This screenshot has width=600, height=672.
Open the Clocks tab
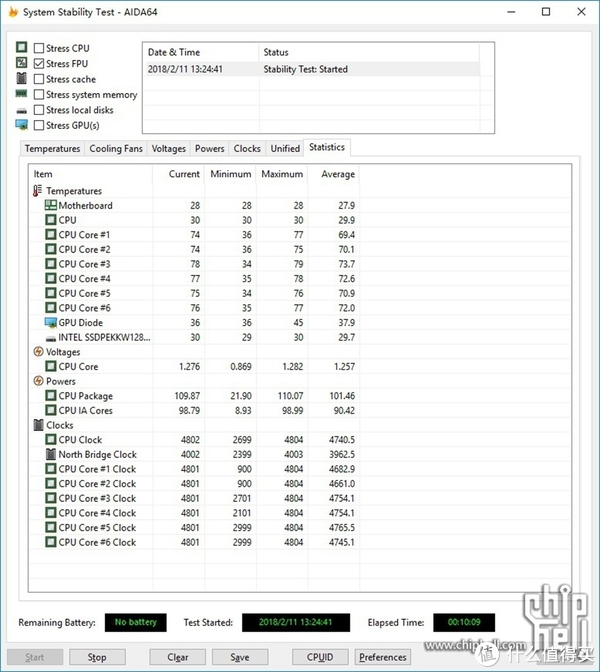(x=247, y=149)
